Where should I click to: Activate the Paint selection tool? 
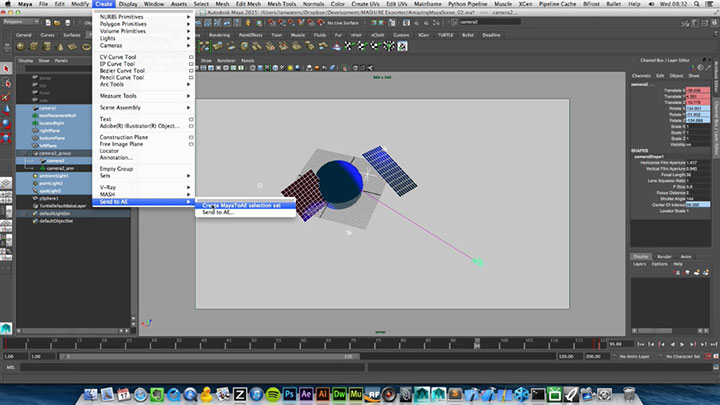click(6, 96)
